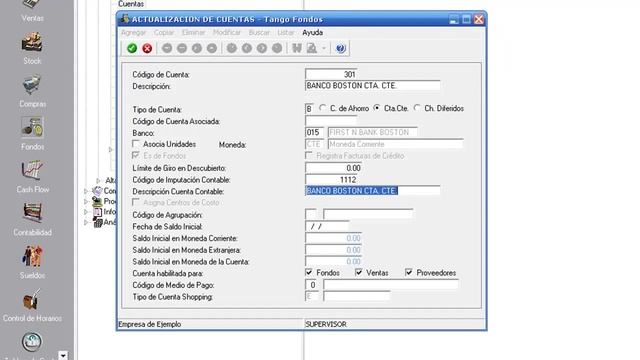
Task: Click the print preview toolbar icon
Action: [x=312, y=48]
